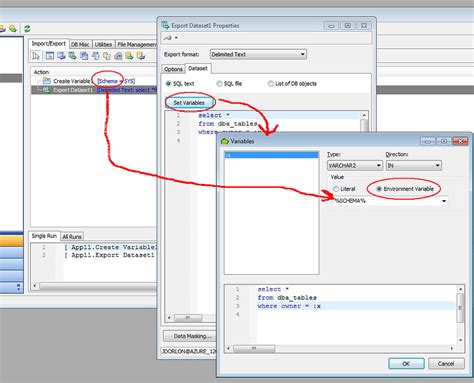The height and width of the screenshot is (383, 474).
Task: Click the %SCHEMA% environment variable field
Action: pos(390,201)
